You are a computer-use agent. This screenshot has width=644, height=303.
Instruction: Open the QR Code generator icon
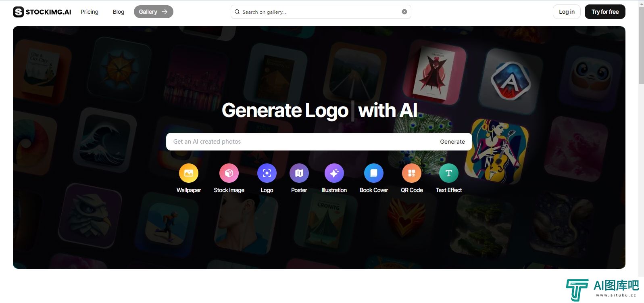click(412, 173)
